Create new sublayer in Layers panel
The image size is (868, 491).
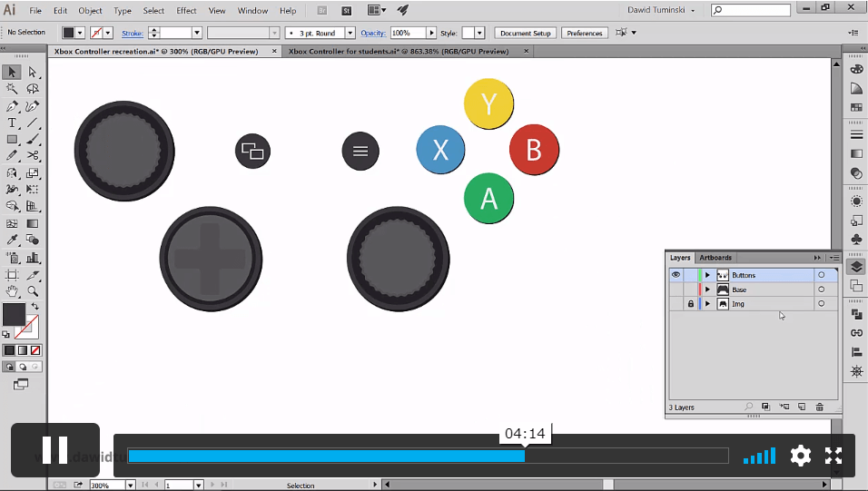[784, 407]
